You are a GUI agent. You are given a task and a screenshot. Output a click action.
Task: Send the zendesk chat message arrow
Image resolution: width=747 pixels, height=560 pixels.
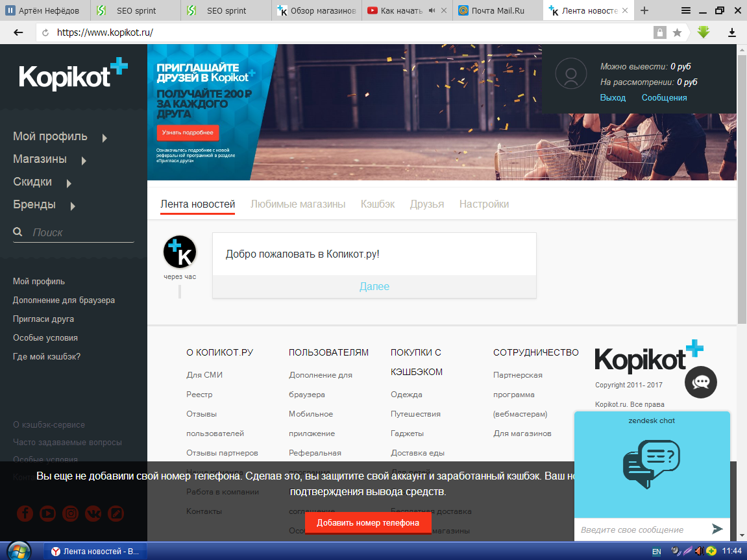point(717,529)
